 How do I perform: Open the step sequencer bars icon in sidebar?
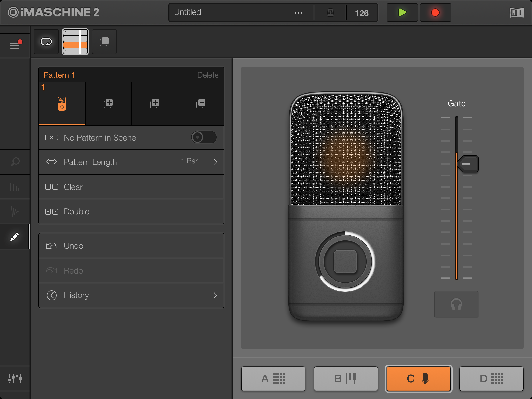[x=15, y=187]
